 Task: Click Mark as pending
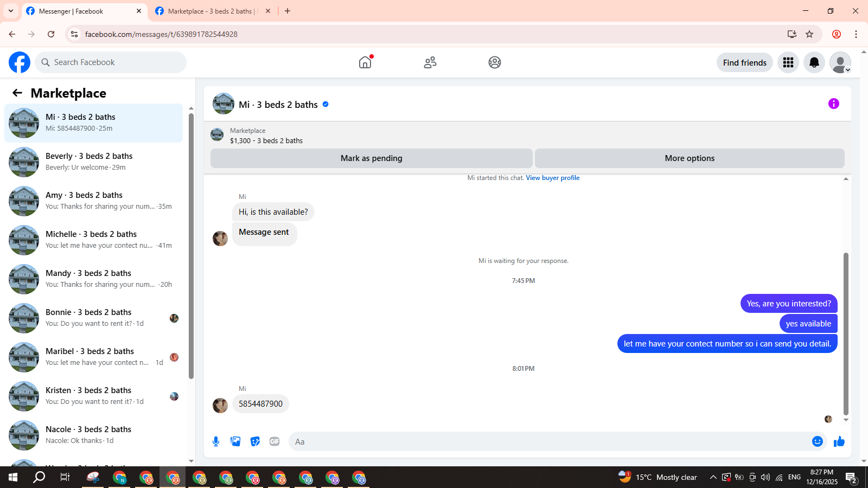click(372, 158)
